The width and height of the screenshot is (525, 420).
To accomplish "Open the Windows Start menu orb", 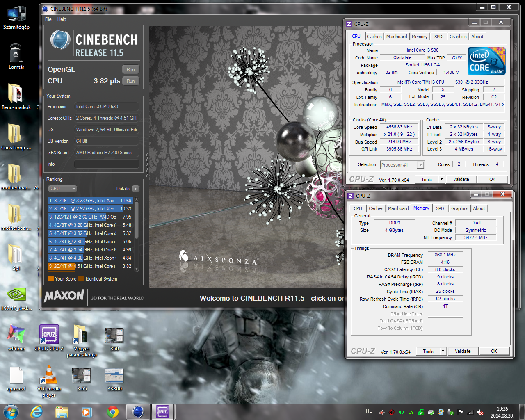I will pyautogui.click(x=11, y=412).
